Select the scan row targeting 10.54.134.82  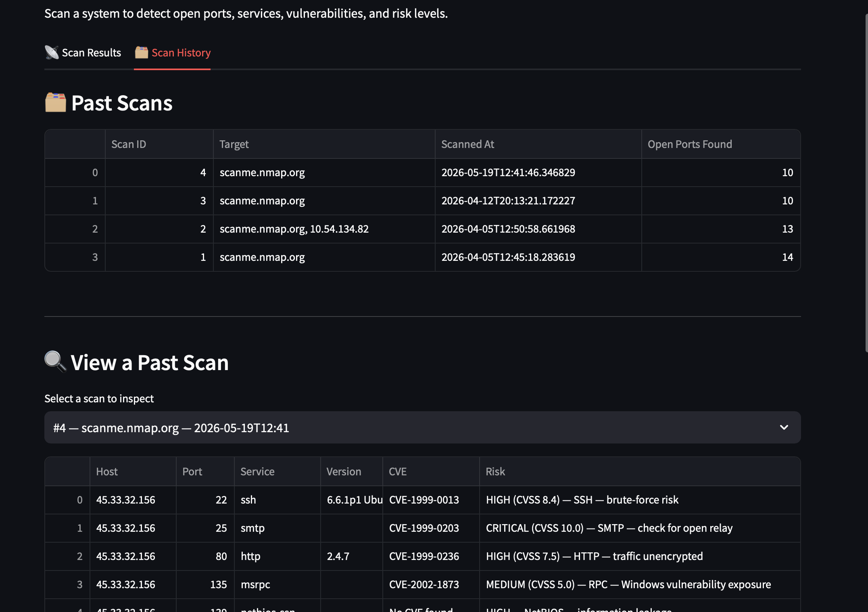[422, 229]
